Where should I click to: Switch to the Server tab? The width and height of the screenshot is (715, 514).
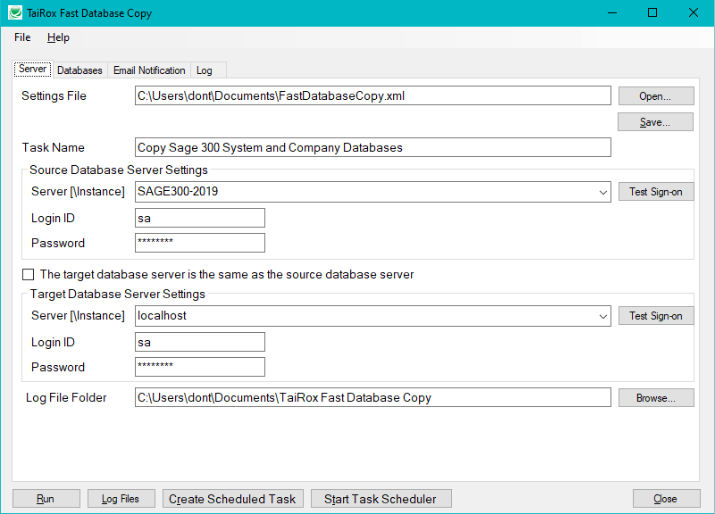point(32,69)
